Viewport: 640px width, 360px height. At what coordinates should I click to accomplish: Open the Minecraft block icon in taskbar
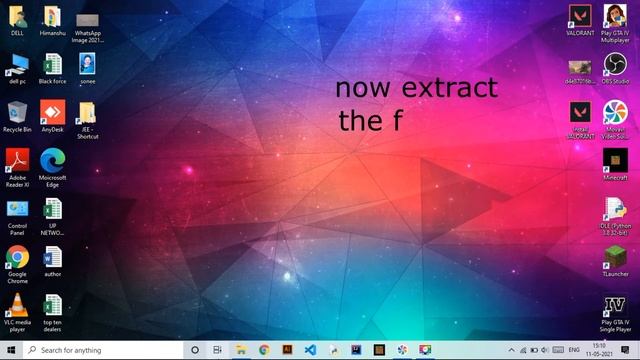[x=379, y=350]
